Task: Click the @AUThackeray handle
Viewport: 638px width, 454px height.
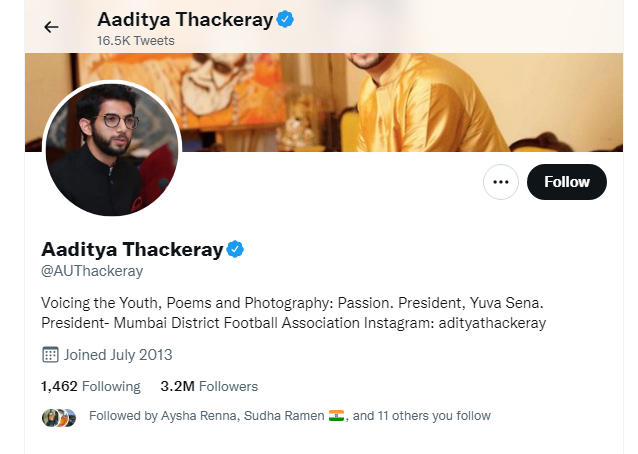Action: pyautogui.click(x=92, y=271)
